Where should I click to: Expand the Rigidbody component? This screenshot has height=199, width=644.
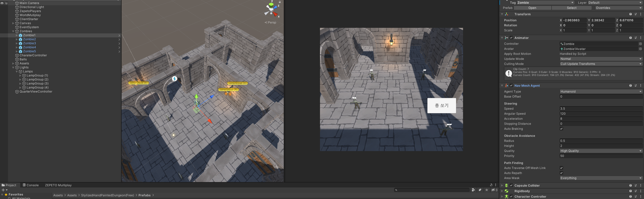tap(502, 191)
